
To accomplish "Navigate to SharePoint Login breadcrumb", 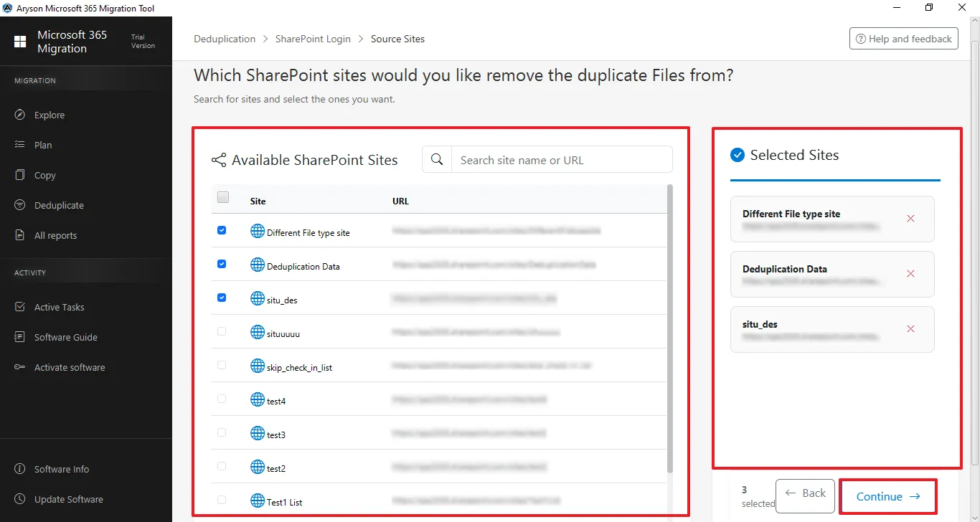I will click(313, 39).
